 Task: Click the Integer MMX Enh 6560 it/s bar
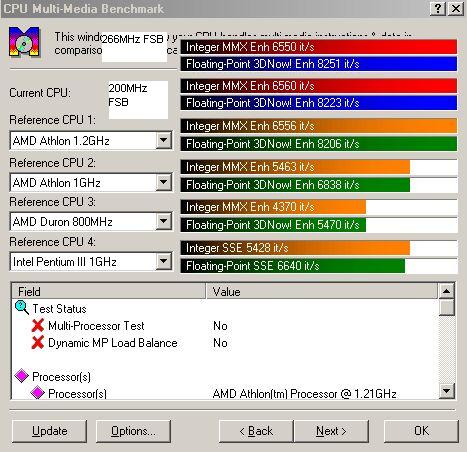click(319, 86)
